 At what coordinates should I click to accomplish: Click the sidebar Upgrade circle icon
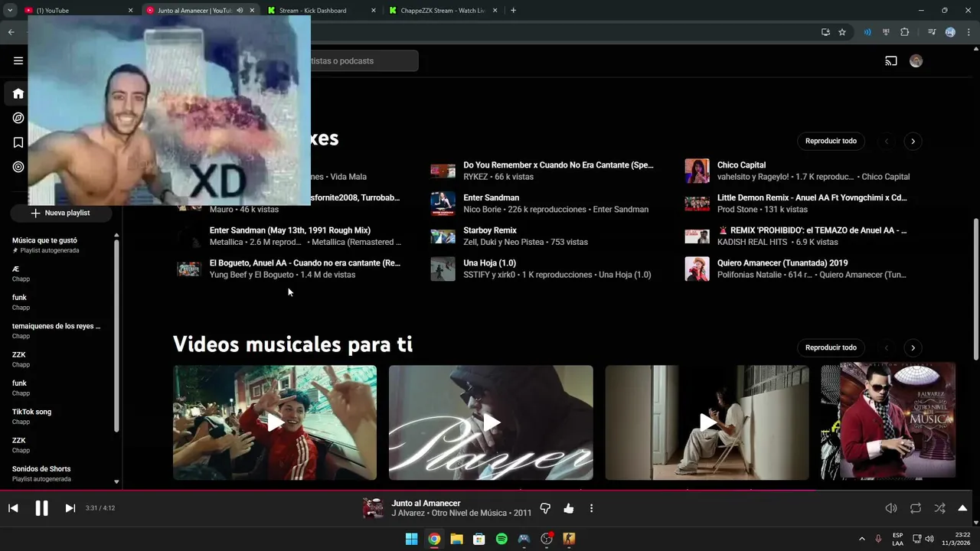tap(18, 167)
